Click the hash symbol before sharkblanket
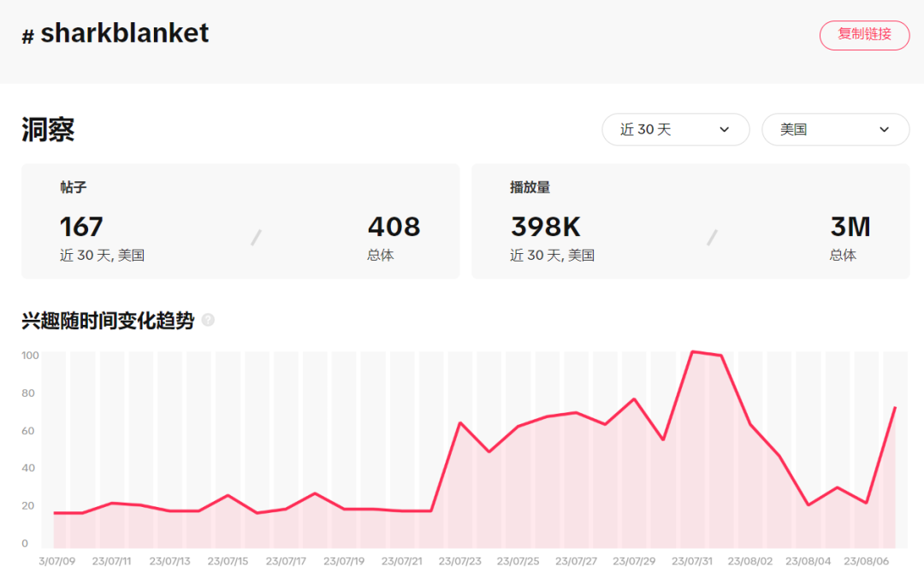Viewport: 924px width, 584px height. click(27, 36)
